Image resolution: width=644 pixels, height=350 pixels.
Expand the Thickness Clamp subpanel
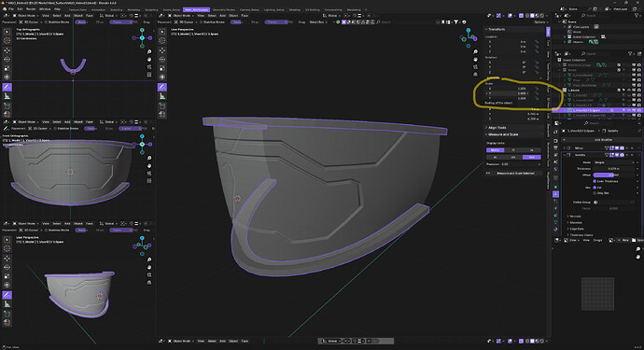coord(580,235)
